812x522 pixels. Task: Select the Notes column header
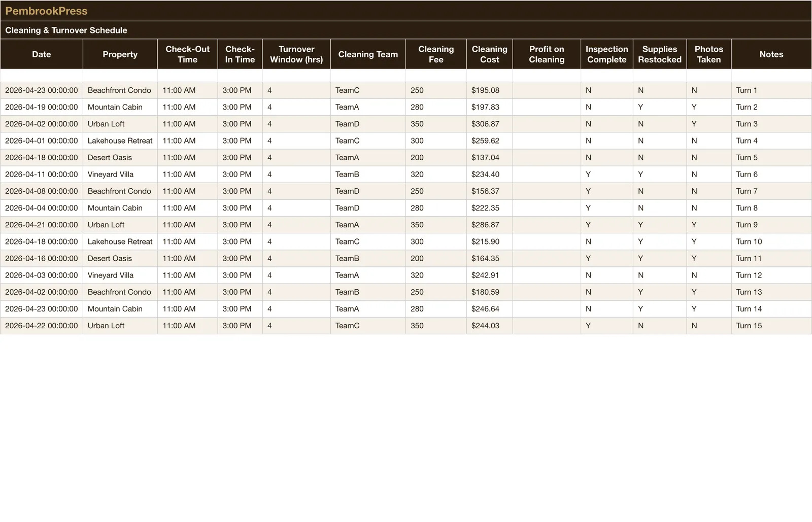[771, 54]
